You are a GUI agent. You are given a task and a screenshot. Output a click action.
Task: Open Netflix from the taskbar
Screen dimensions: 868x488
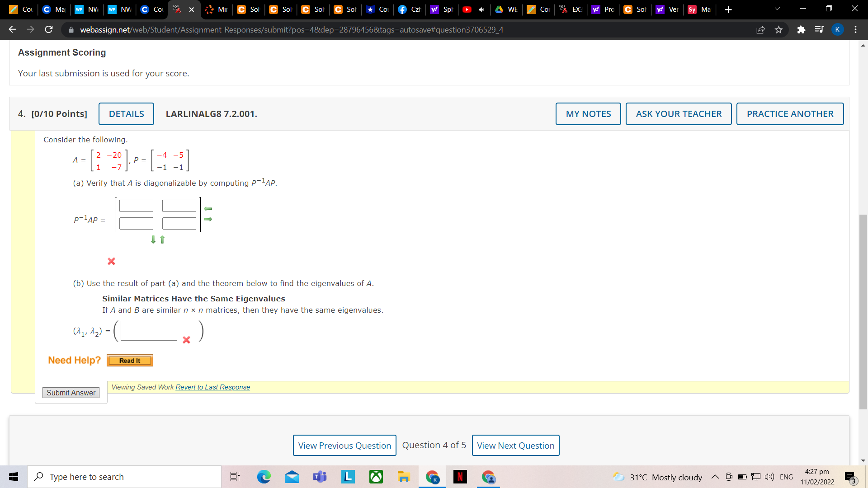[460, 477]
